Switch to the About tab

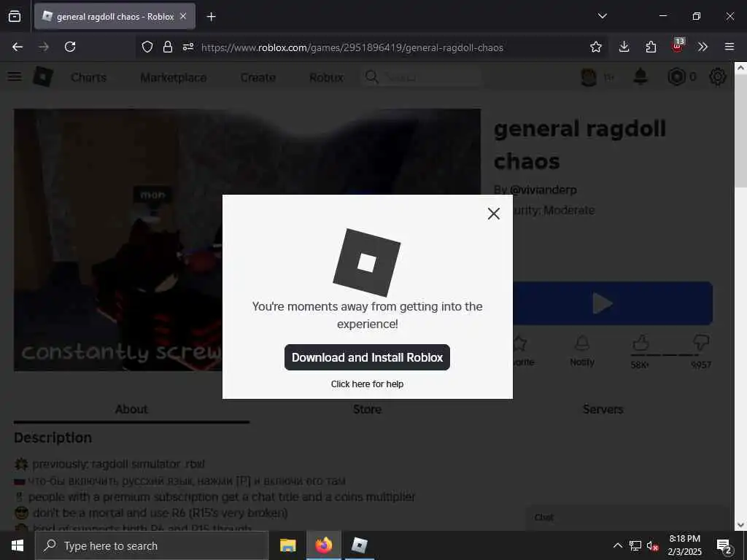click(x=131, y=409)
